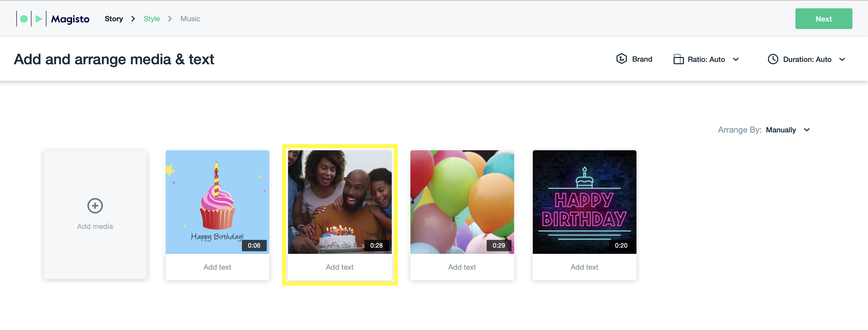This screenshot has height=330, width=868.
Task: Open the Ratio: Auto dropdown
Action: (x=706, y=59)
